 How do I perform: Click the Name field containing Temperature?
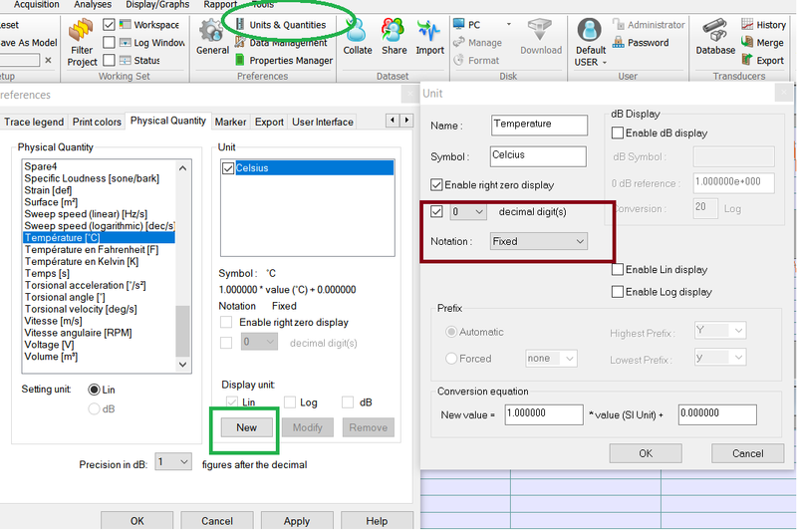tap(539, 125)
